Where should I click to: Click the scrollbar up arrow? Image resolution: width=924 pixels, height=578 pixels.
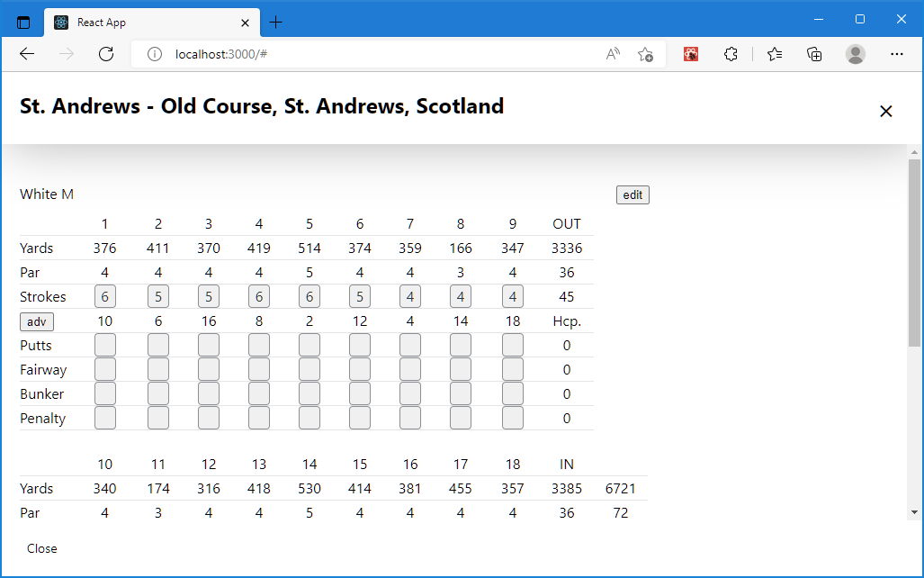914,152
